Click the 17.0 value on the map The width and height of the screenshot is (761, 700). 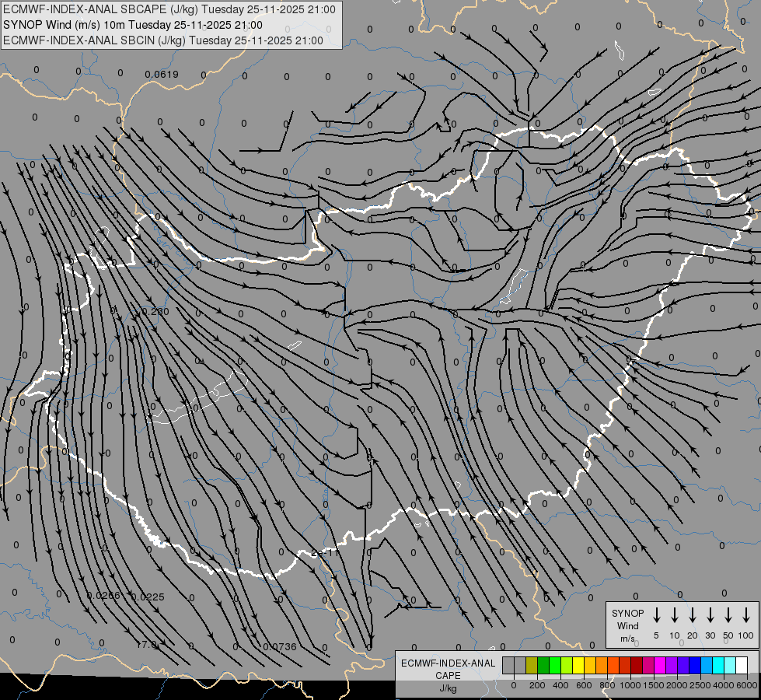coord(147,645)
